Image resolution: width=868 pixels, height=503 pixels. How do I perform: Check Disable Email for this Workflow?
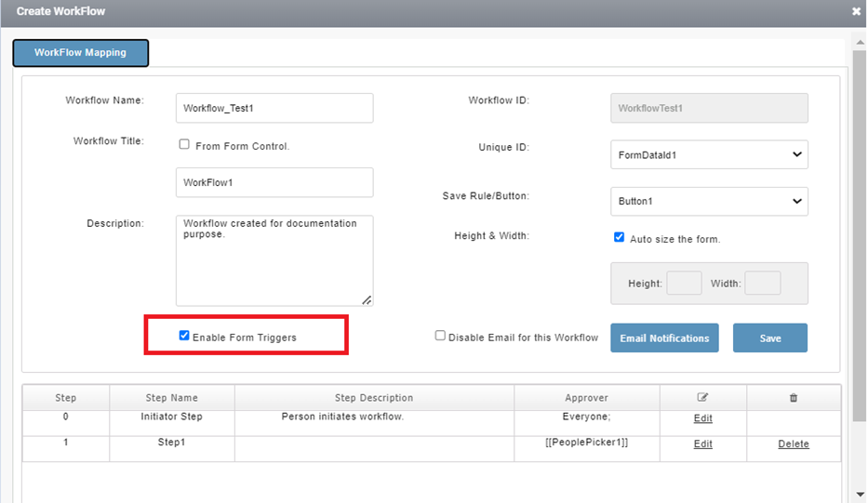[x=440, y=336]
